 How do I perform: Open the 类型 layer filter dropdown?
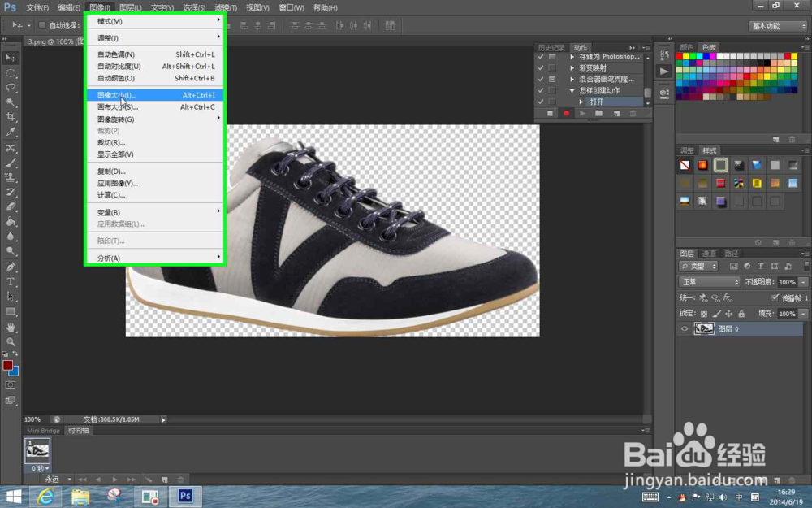tap(698, 267)
